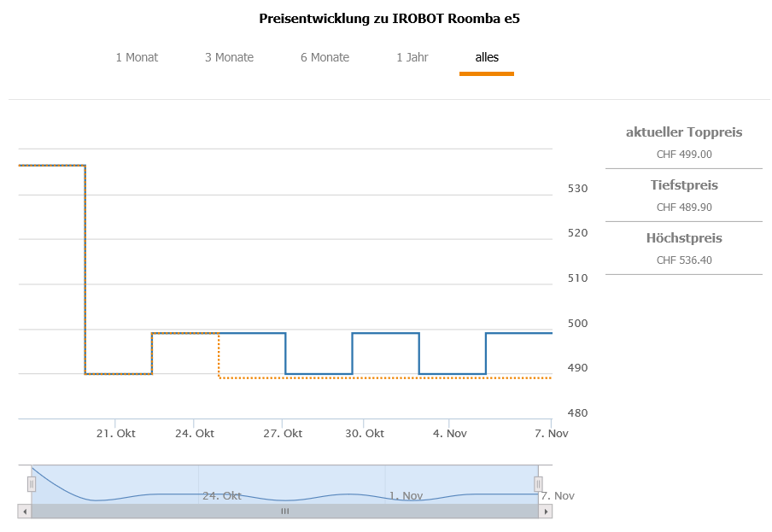772x532 pixels.
Task: Switch to the 3 Monate range
Action: point(229,58)
